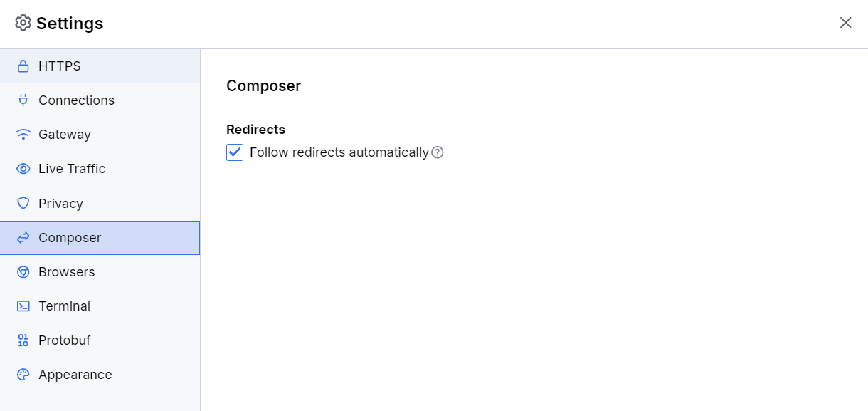Viewport: 868px width, 411px height.
Task: Click the Redirects section heading
Action: click(255, 129)
